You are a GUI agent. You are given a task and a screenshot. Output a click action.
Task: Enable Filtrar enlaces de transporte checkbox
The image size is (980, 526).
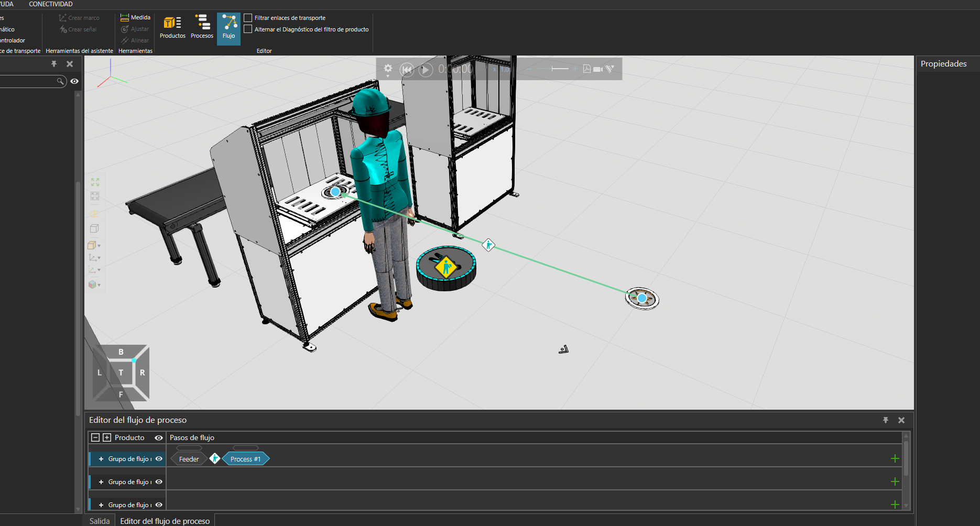tap(248, 18)
